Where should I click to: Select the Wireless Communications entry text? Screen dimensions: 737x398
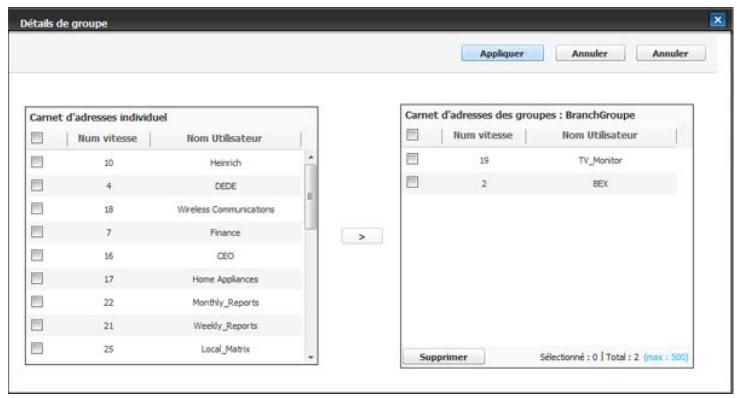point(226,210)
